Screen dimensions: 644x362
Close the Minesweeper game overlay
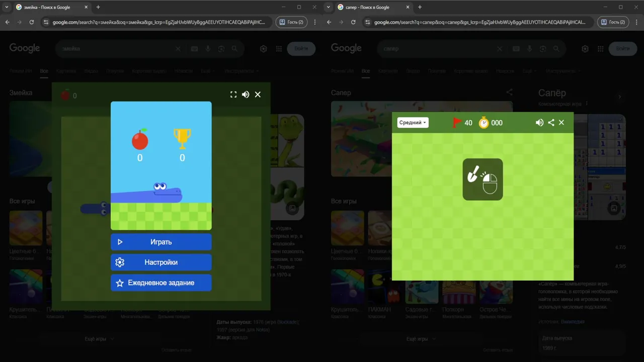coord(561,123)
